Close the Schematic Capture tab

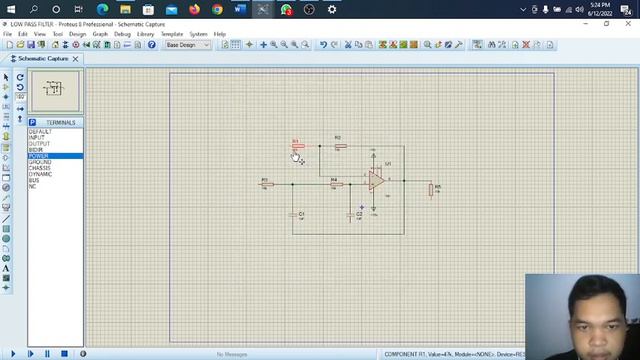[x=76, y=59]
